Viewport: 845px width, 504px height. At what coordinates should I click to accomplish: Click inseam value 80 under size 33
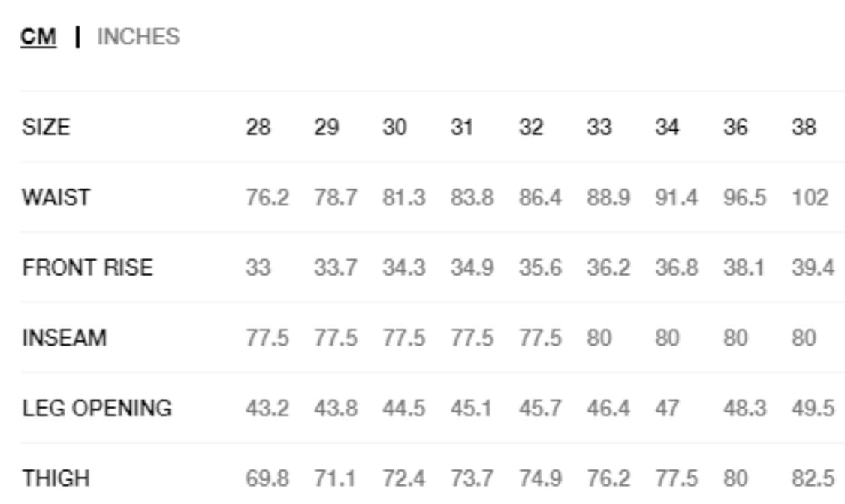[x=599, y=338]
